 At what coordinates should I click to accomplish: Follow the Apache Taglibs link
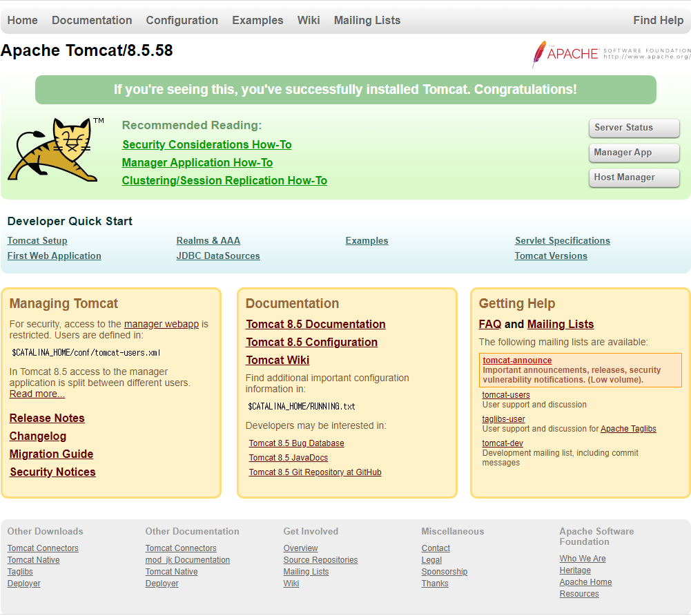tap(628, 429)
